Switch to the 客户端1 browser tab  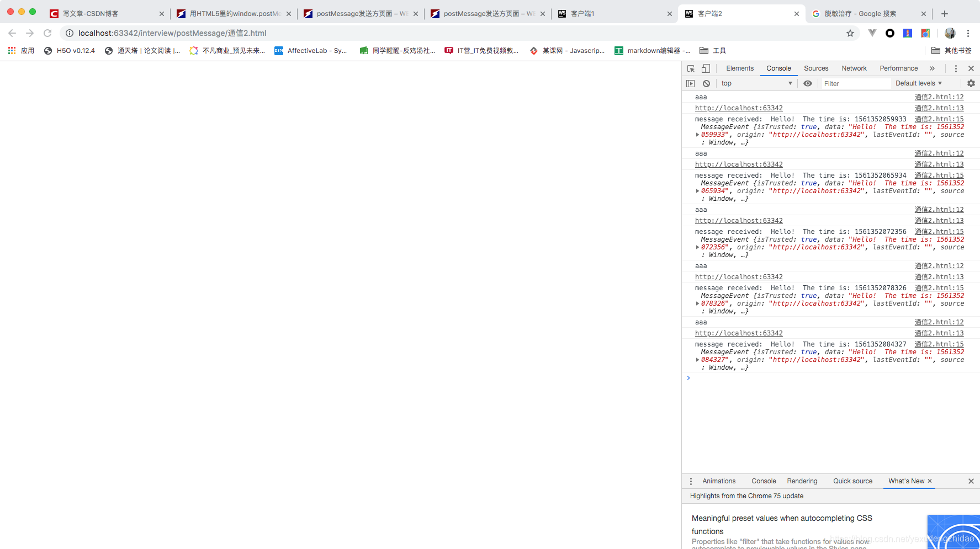click(615, 14)
